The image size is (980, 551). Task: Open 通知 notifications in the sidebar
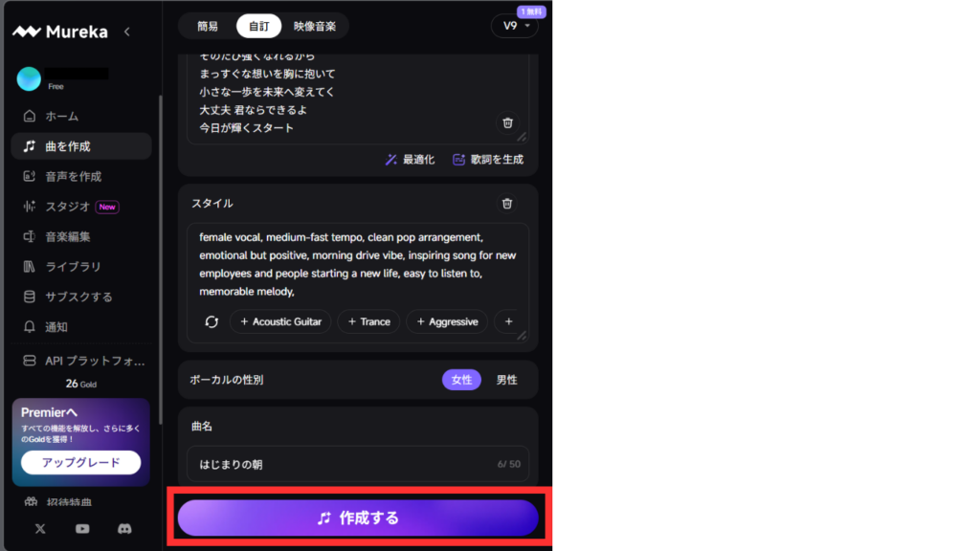56,326
